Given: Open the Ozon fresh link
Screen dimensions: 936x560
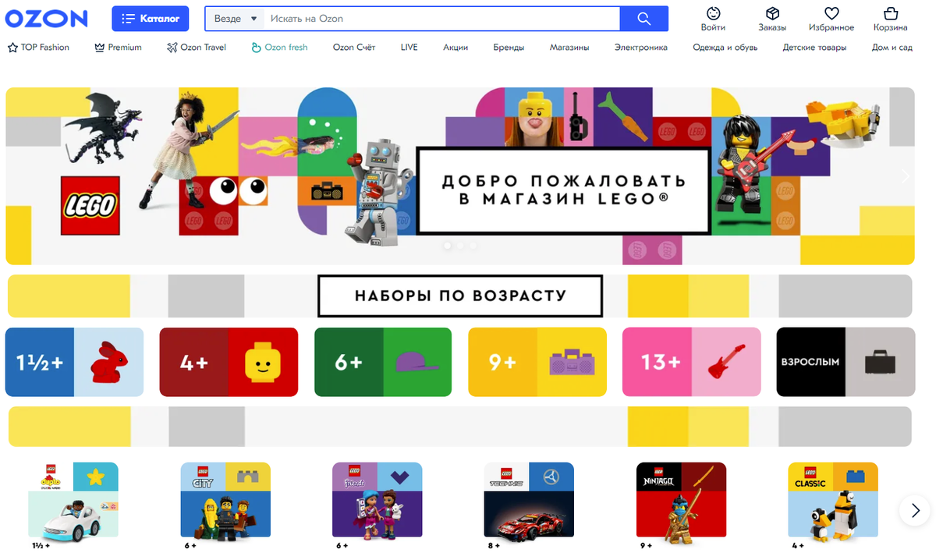Looking at the screenshot, I should tap(279, 48).
